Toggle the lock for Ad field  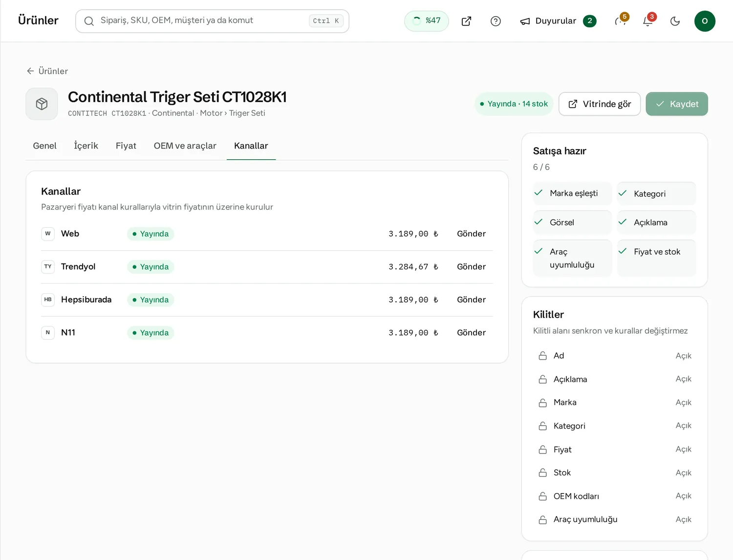click(615, 356)
